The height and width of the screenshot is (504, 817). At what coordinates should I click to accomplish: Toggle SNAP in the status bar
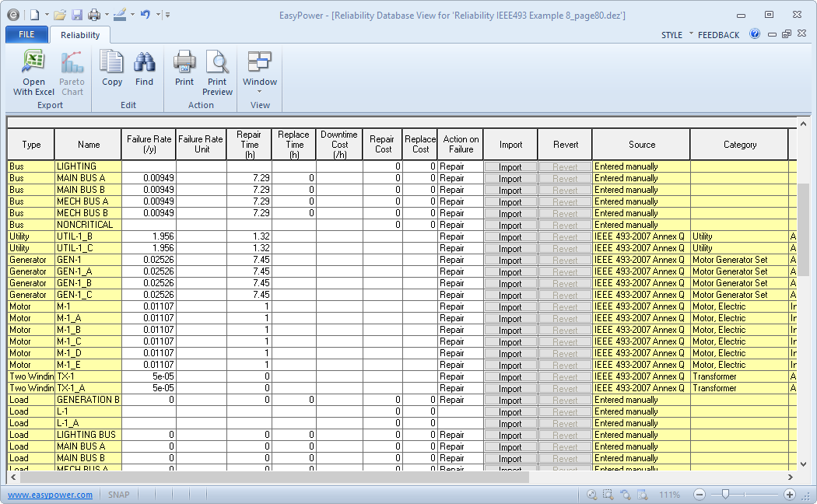pyautogui.click(x=119, y=495)
